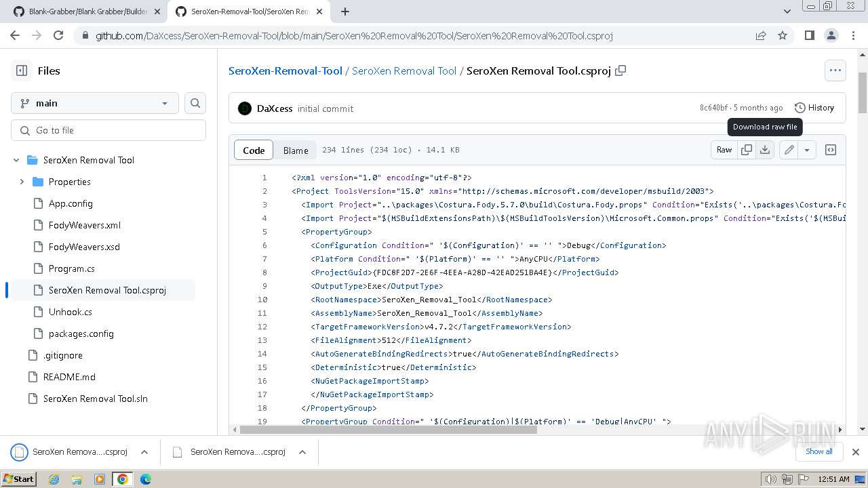Viewport: 868px width, 488px height.
Task: Open FodyWeavers.xsd file
Action: (84, 247)
